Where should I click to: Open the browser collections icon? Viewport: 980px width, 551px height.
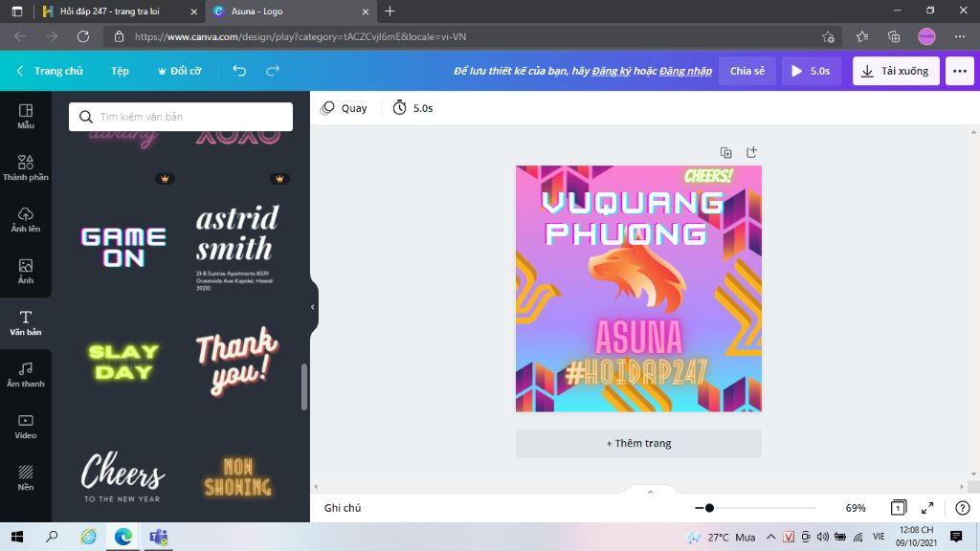894,37
